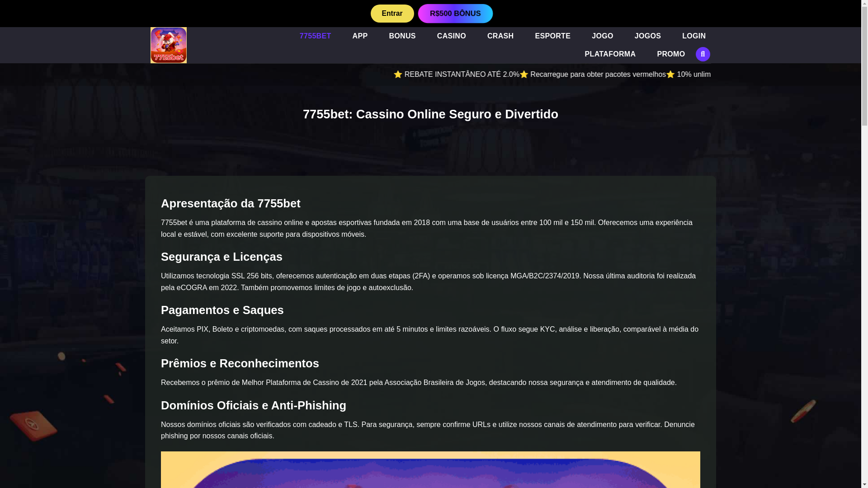This screenshot has height=488, width=868.
Task: Click the yellow Entrar button
Action: [x=392, y=14]
